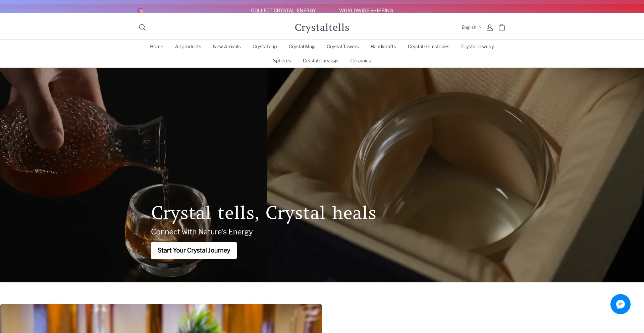
Task: Open the shopping bag cart icon
Action: (x=502, y=27)
